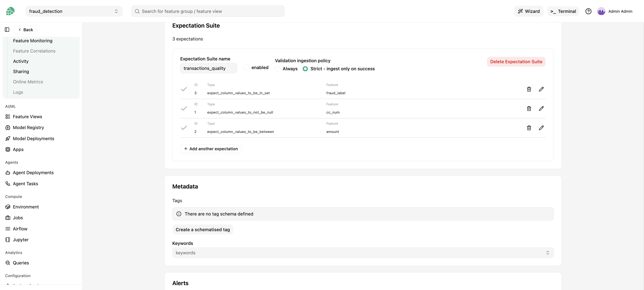Open the Wizard button
644x290 pixels.
pos(528,11)
